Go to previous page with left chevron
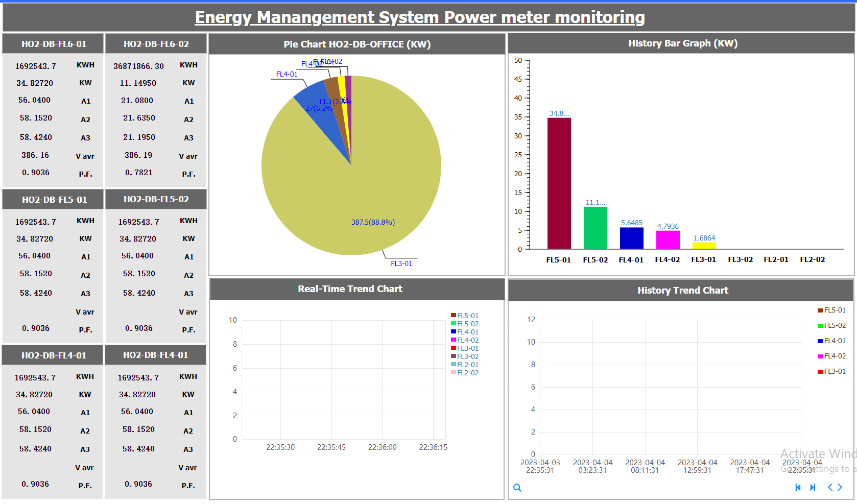 point(830,488)
